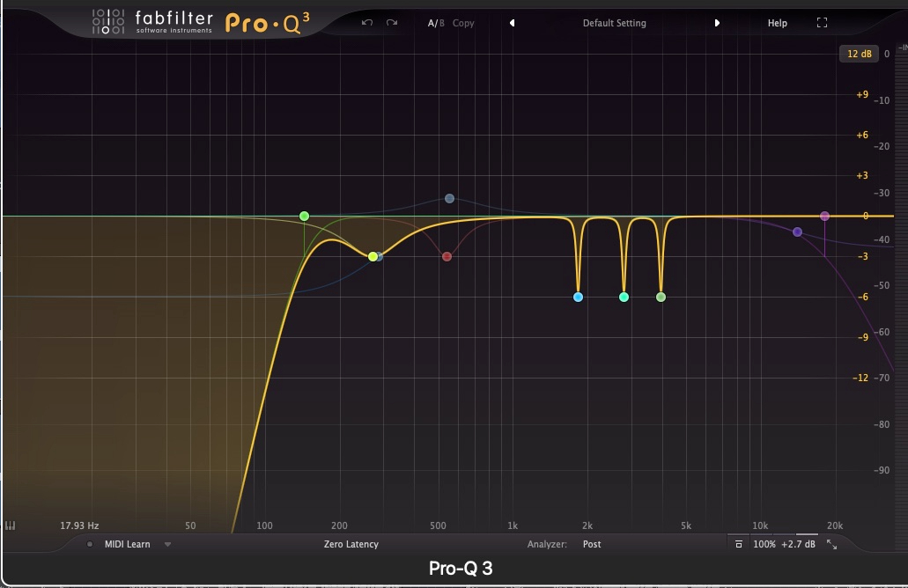Load the previous preset arrow

512,23
